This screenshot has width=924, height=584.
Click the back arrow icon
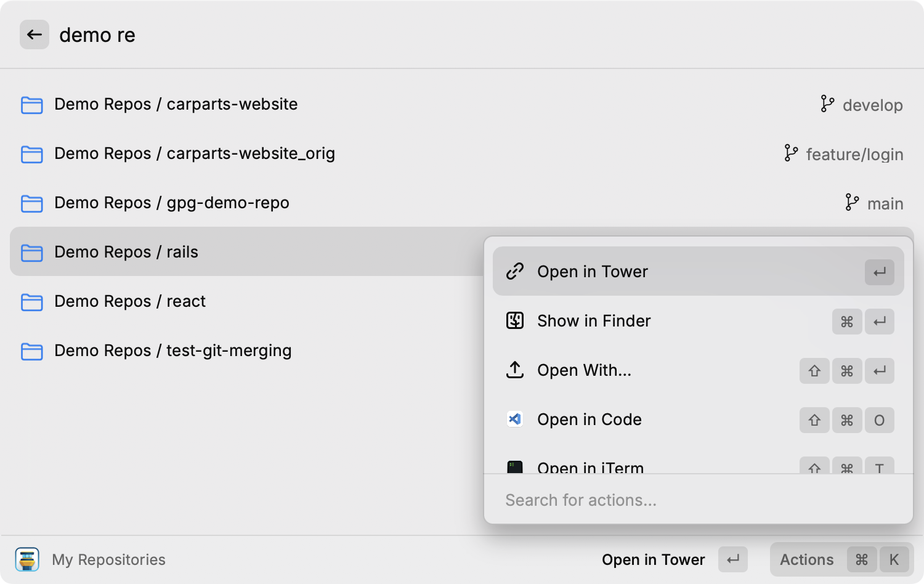point(34,34)
